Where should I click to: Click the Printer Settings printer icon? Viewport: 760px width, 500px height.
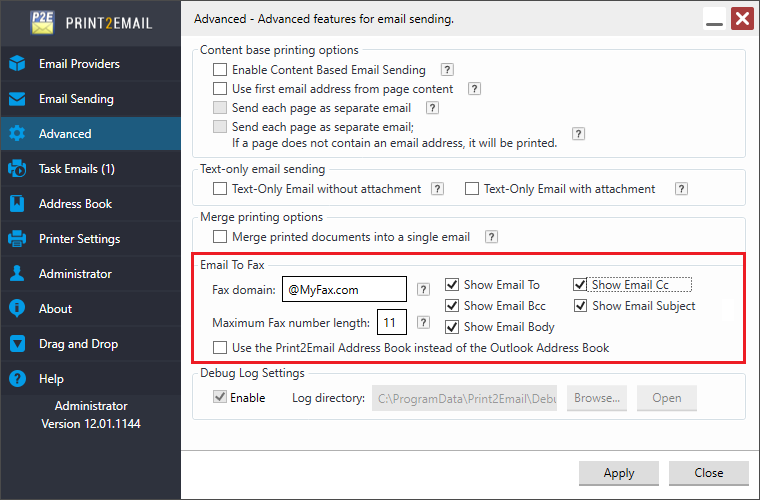tap(17, 238)
